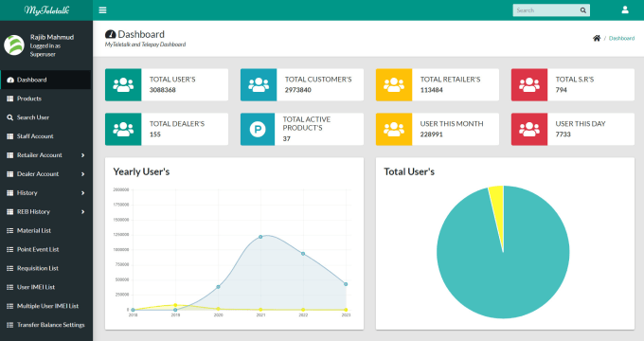Expand the Dealer Account submenu arrow
The height and width of the screenshot is (341, 644).
pos(83,174)
